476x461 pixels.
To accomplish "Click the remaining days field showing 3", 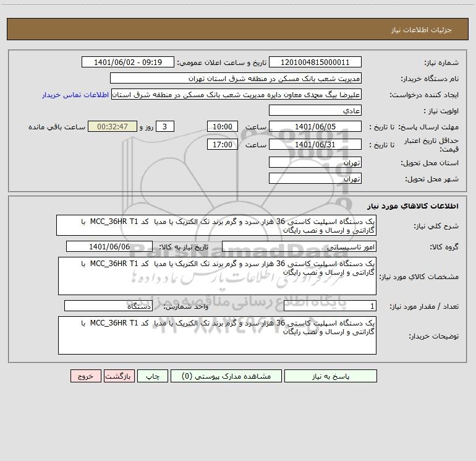I will pyautogui.click(x=165, y=126).
